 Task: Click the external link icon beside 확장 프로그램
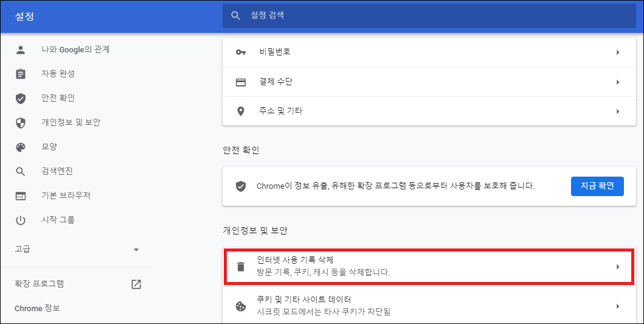pos(136,284)
